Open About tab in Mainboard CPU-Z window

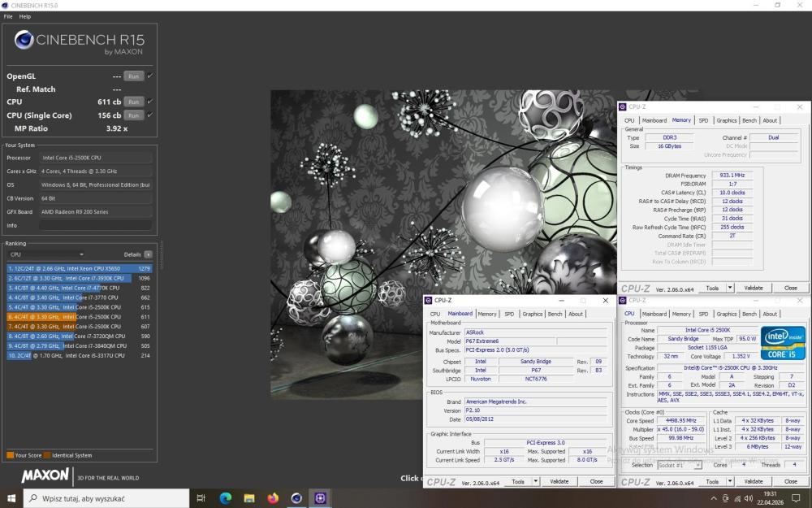coord(576,314)
